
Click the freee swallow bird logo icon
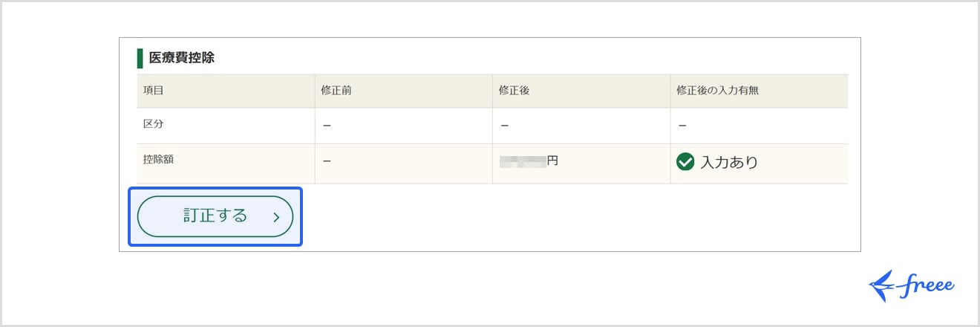click(x=883, y=286)
